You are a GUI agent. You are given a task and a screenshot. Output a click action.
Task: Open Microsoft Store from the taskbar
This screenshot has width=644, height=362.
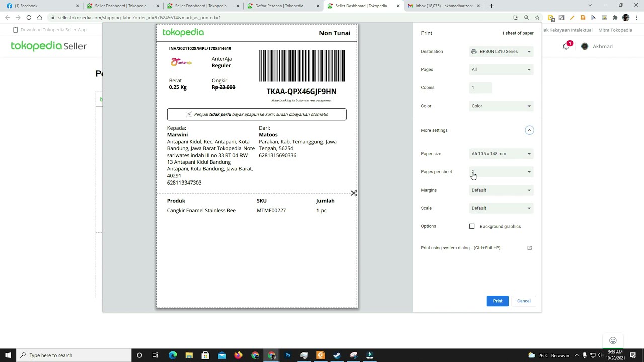pyautogui.click(x=205, y=355)
